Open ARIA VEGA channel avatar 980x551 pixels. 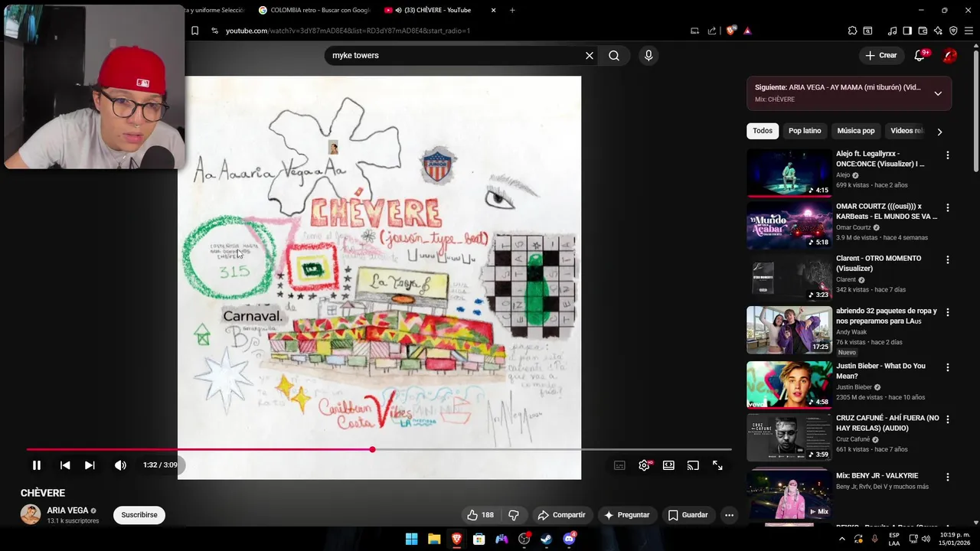click(31, 514)
